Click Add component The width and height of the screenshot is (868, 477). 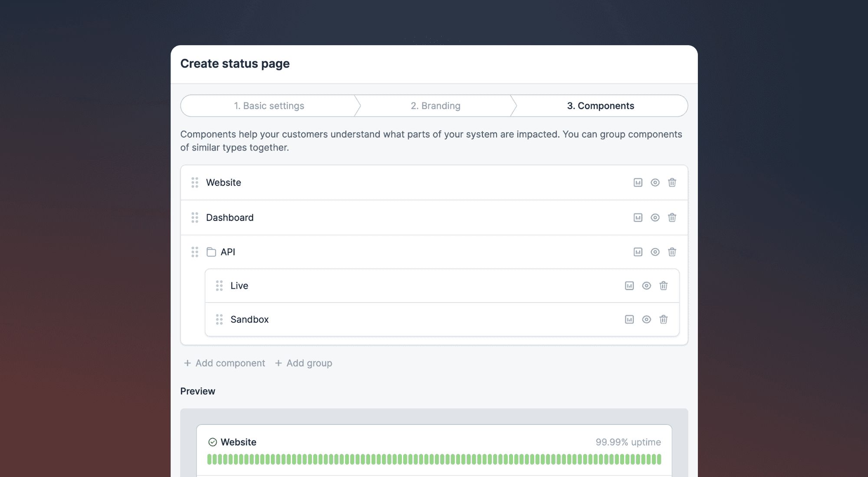(224, 363)
